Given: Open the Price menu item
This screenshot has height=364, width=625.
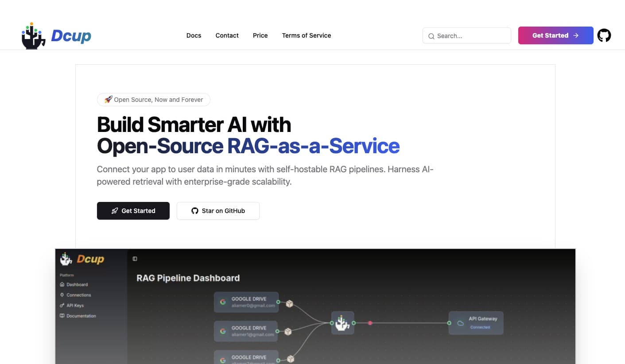Looking at the screenshot, I should (x=260, y=35).
